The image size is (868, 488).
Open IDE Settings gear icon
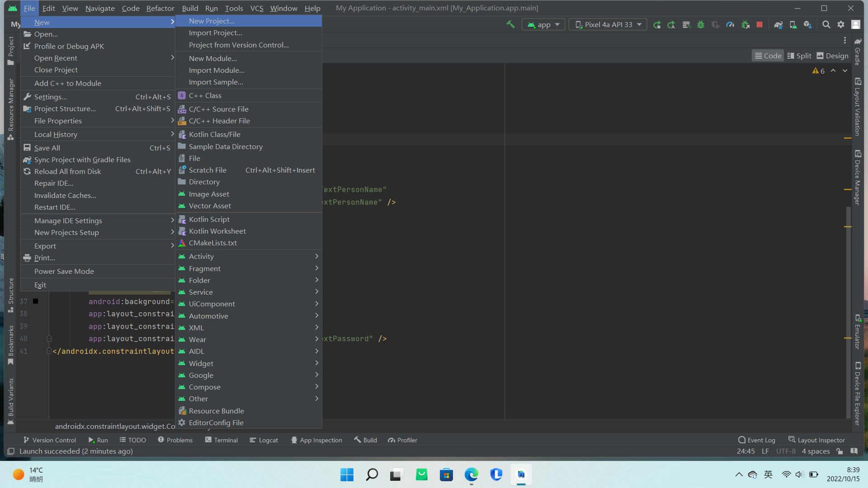pyautogui.click(x=841, y=25)
